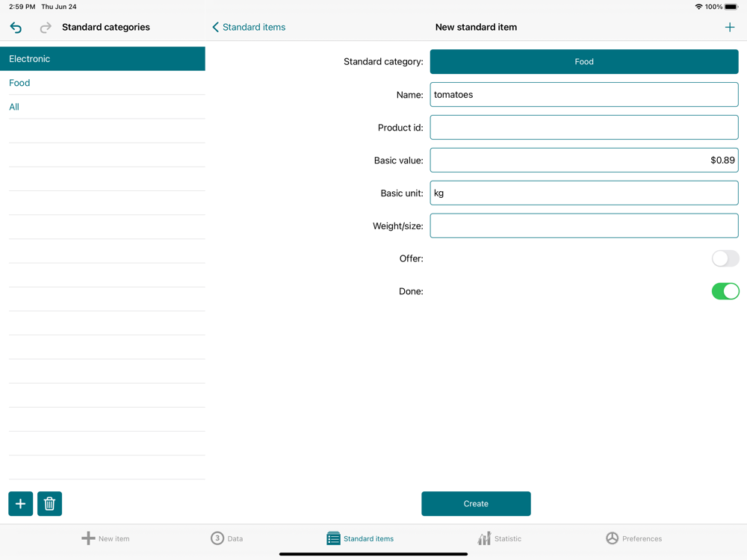Tap the Statistic chart icon
The height and width of the screenshot is (560, 747).
pyautogui.click(x=484, y=538)
